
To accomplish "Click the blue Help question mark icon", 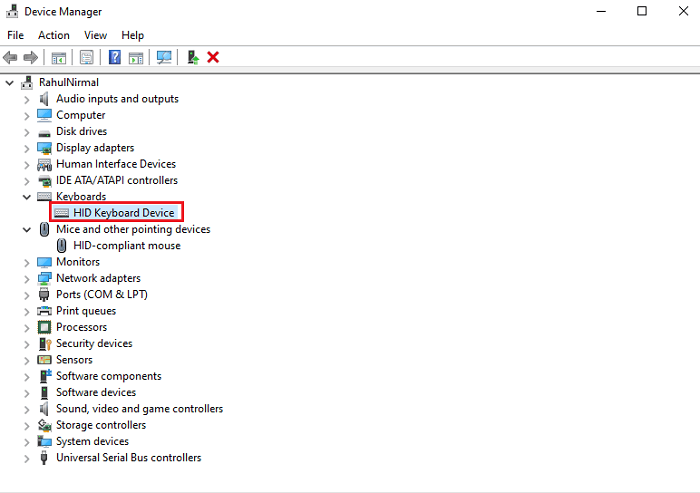I will click(x=115, y=58).
